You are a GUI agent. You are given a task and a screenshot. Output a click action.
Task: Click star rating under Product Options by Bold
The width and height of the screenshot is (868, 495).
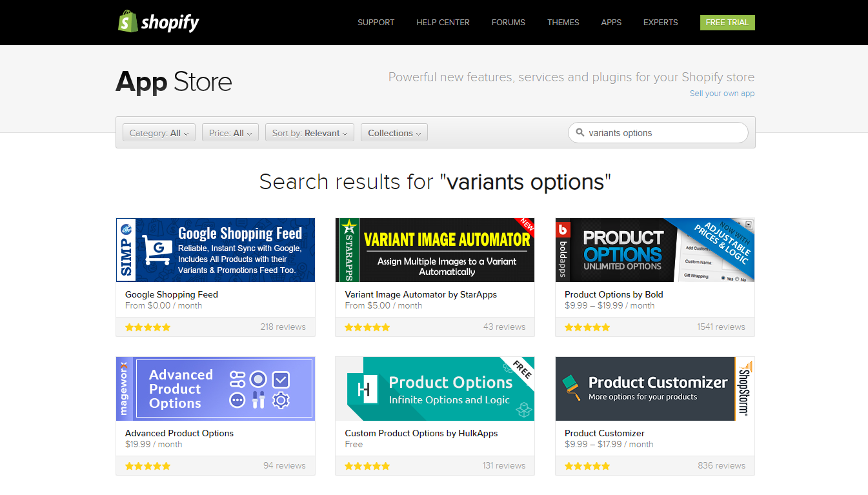[x=587, y=327]
